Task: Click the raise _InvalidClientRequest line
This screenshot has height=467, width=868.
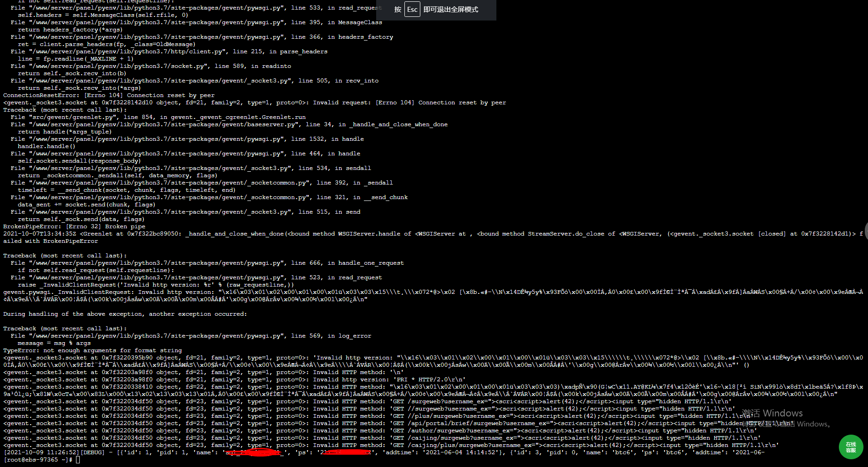Action: [156, 285]
